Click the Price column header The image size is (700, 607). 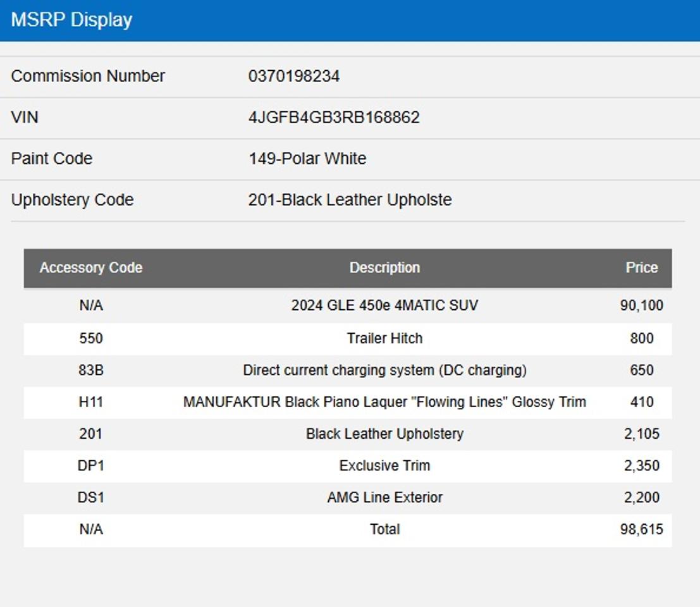641,268
